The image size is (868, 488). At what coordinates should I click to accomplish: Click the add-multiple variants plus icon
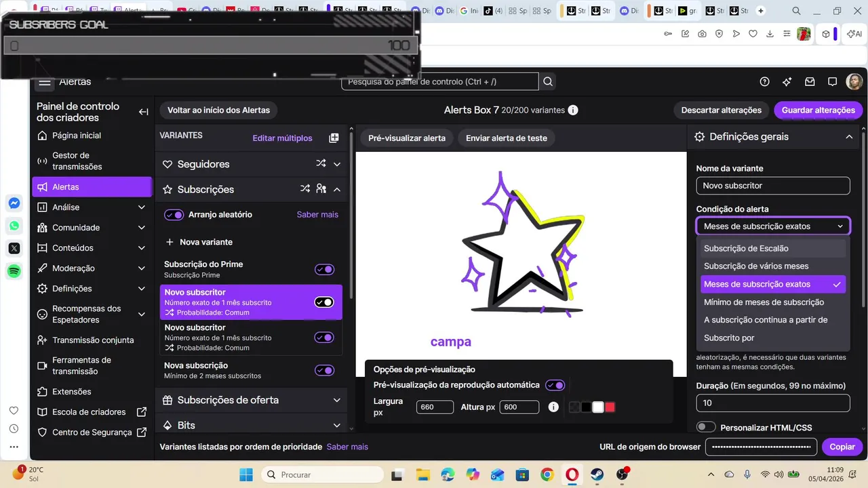coord(334,138)
